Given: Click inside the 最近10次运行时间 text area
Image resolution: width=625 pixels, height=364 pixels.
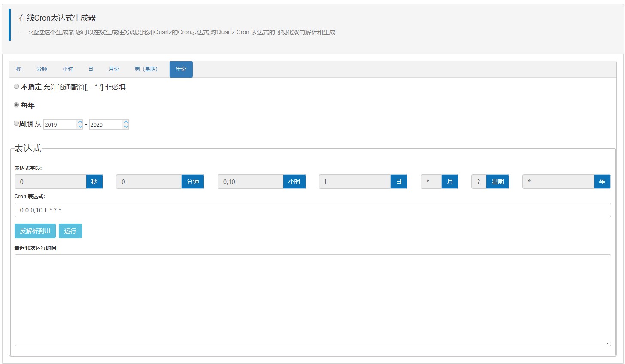Looking at the screenshot, I should pos(312,300).
